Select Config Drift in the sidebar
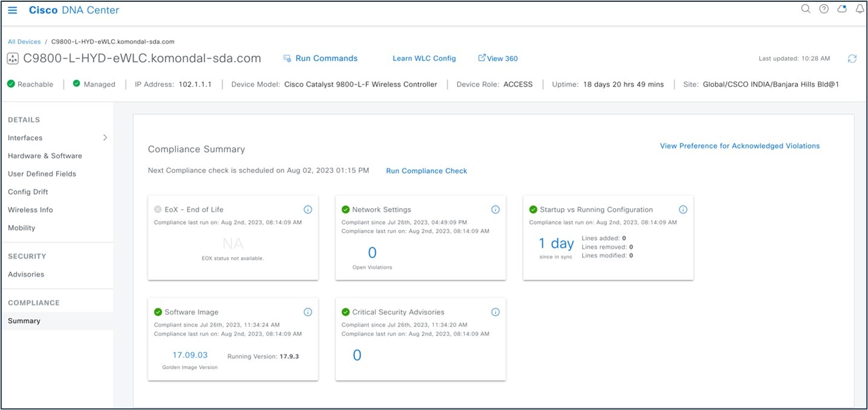Image resolution: width=868 pixels, height=410 pixels. pyautogui.click(x=28, y=192)
